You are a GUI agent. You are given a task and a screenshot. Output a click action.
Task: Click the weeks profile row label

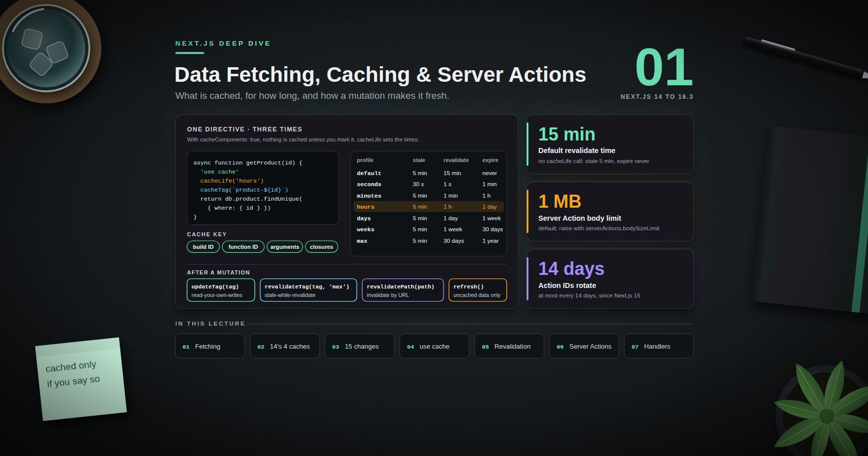[365, 229]
